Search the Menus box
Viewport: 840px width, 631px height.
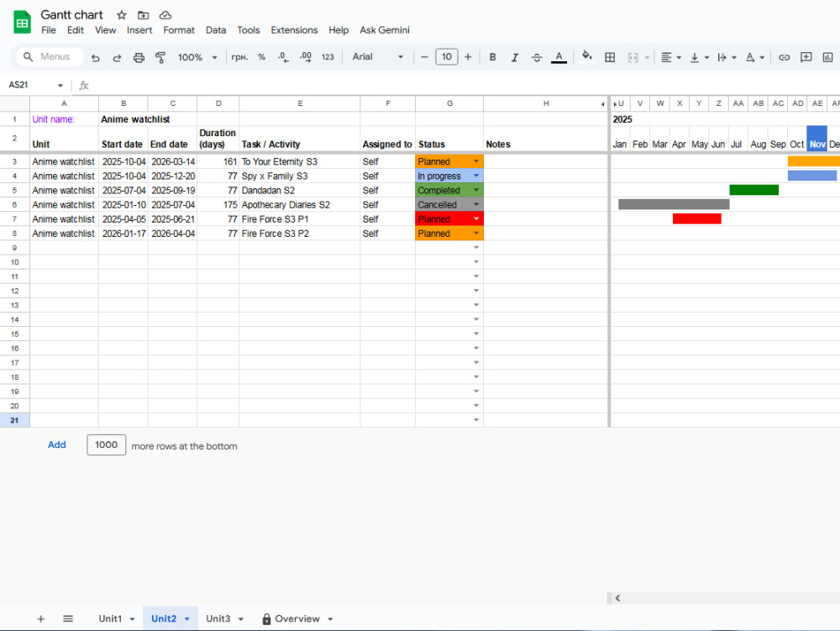[50, 57]
